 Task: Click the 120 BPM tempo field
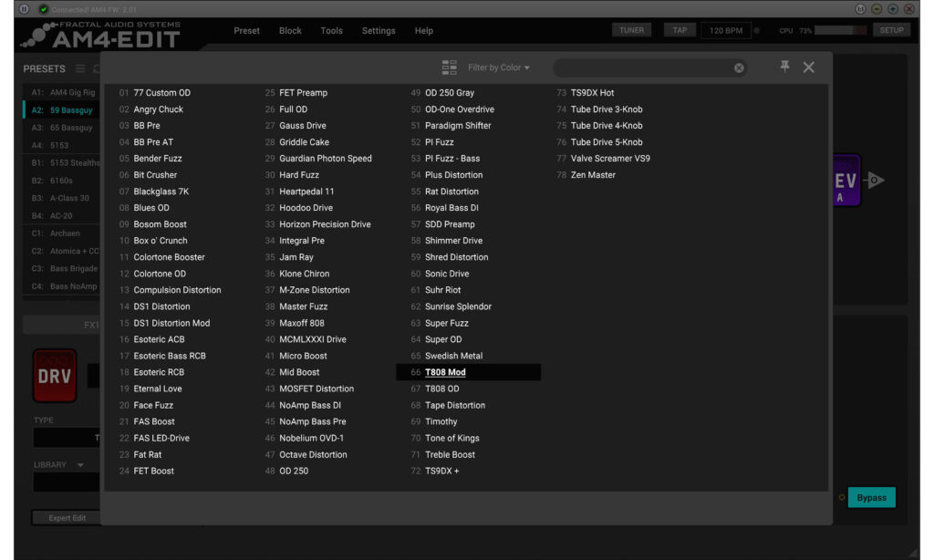[x=725, y=30]
